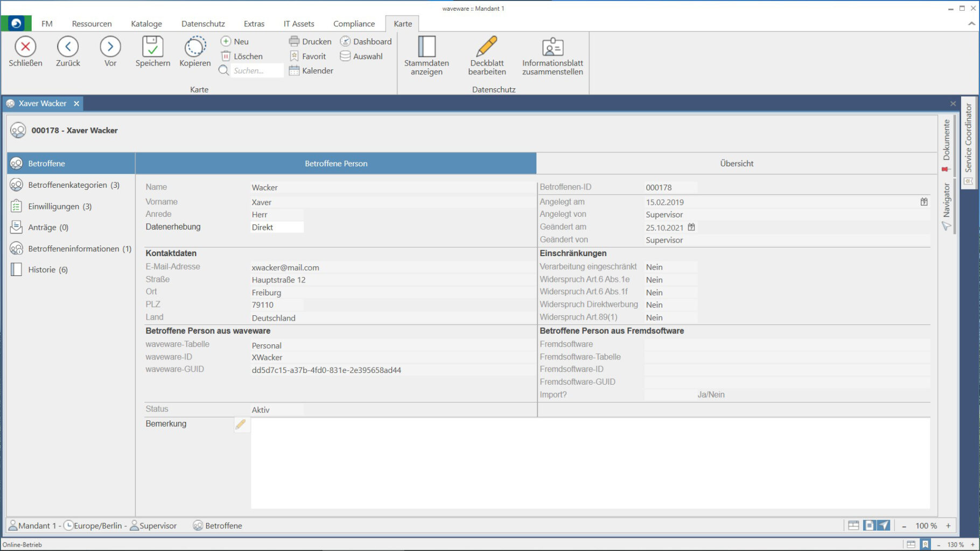Increase zoom with the 100 % plus button

point(948,526)
